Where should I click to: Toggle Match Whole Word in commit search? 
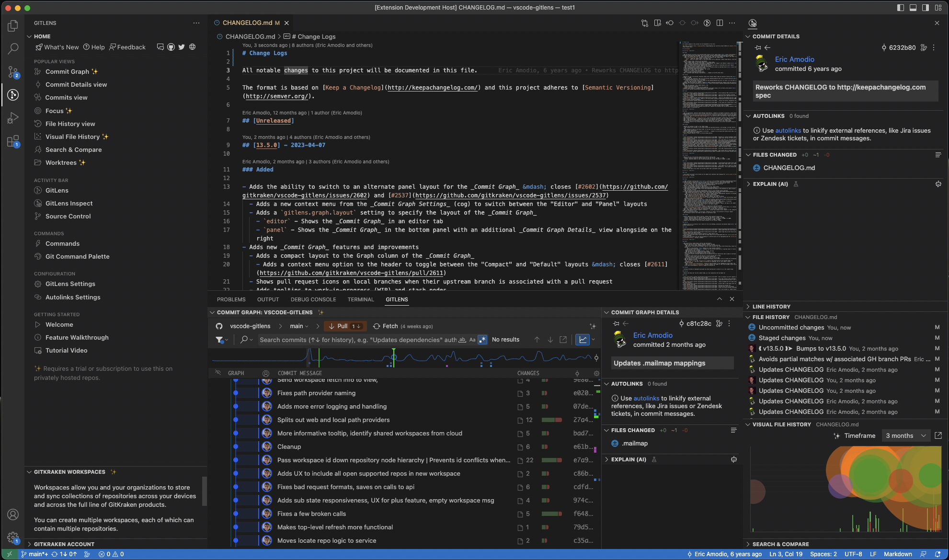[462, 340]
